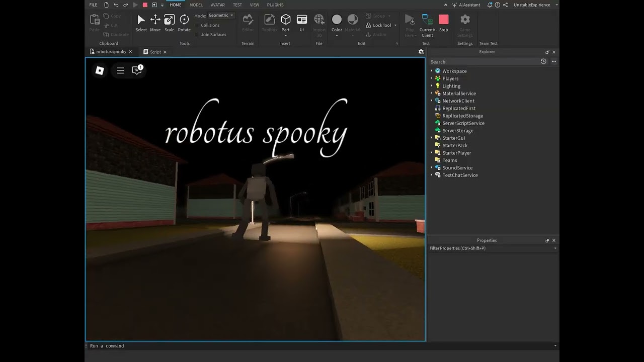Image resolution: width=644 pixels, height=362 pixels.
Task: Switch to the AVATAR ribbon tab
Action: [218, 5]
